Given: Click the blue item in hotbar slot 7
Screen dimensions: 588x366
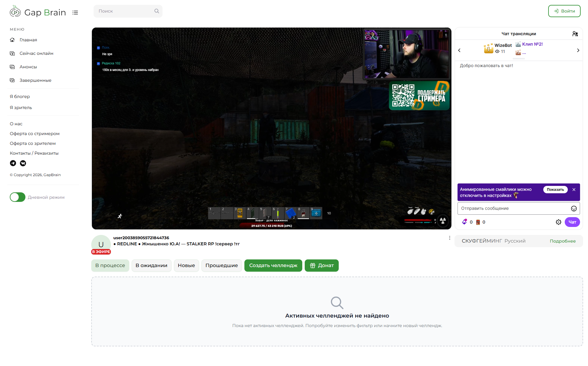Looking at the screenshot, I should click(291, 213).
